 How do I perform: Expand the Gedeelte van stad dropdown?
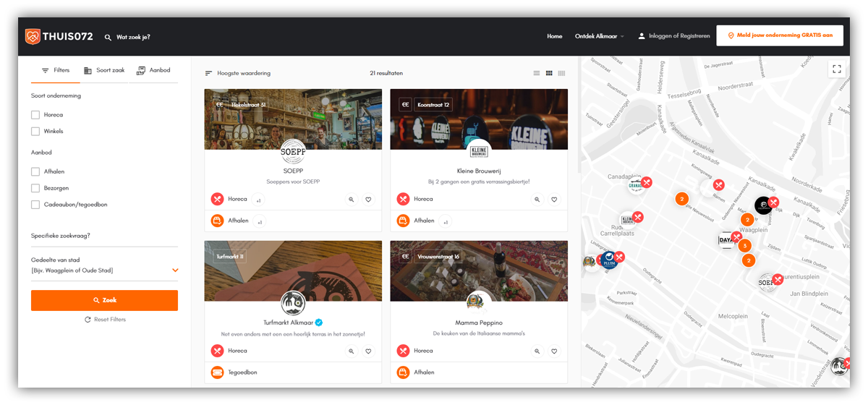[x=174, y=270]
